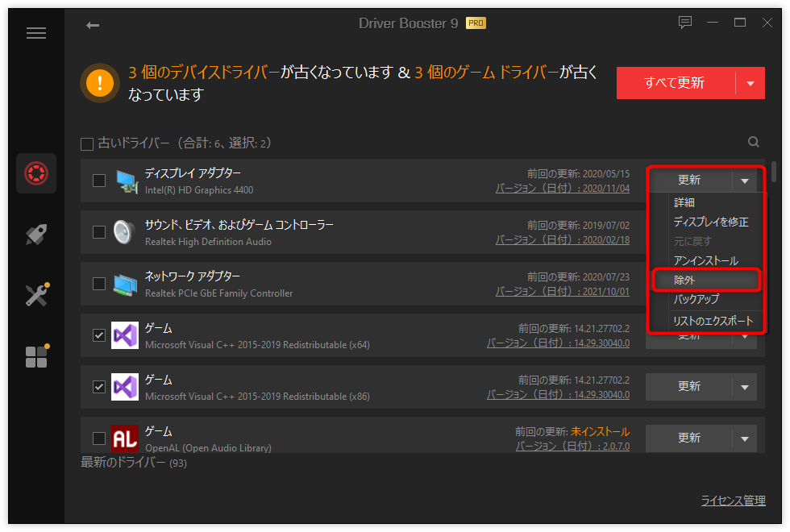The width and height of the screenshot is (790, 532).
Task: Click the PRO badge in title
Action: [x=476, y=23]
